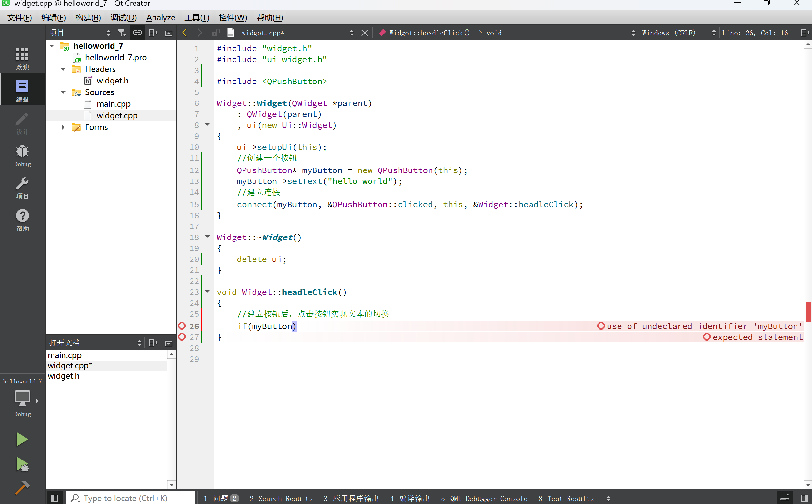Screen dimensions: 812x504
Task: Click the green Run button
Action: coord(22,439)
